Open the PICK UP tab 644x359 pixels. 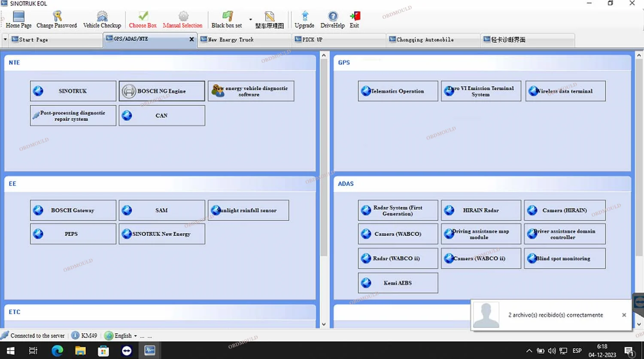point(339,40)
